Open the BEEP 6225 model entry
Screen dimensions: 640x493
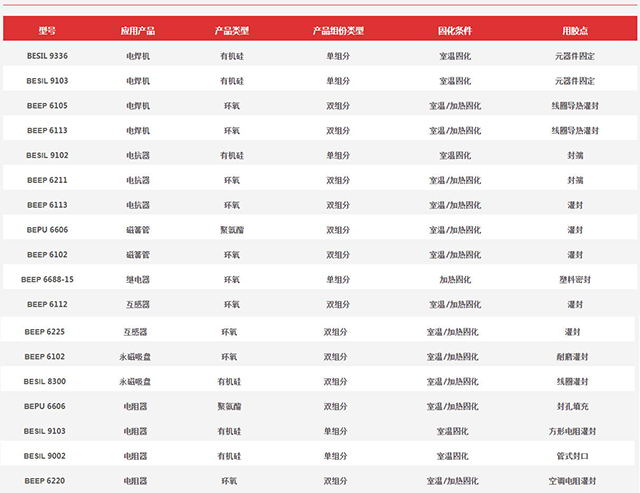click(x=45, y=331)
